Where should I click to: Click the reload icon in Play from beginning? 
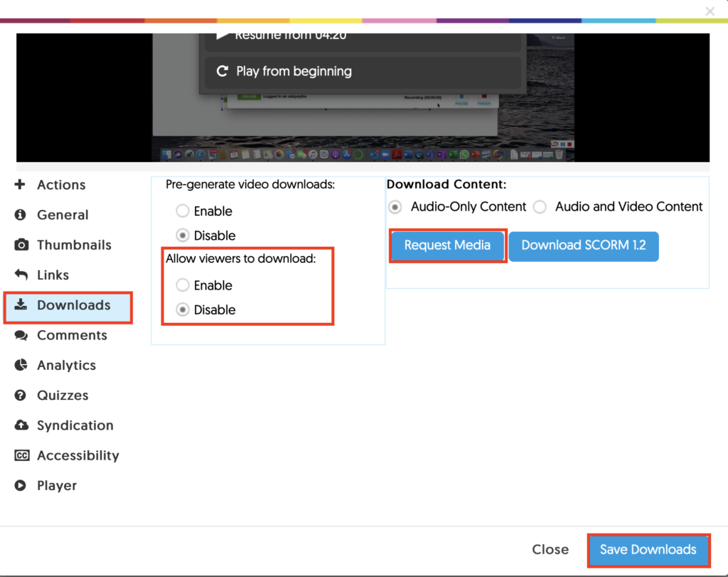point(223,71)
